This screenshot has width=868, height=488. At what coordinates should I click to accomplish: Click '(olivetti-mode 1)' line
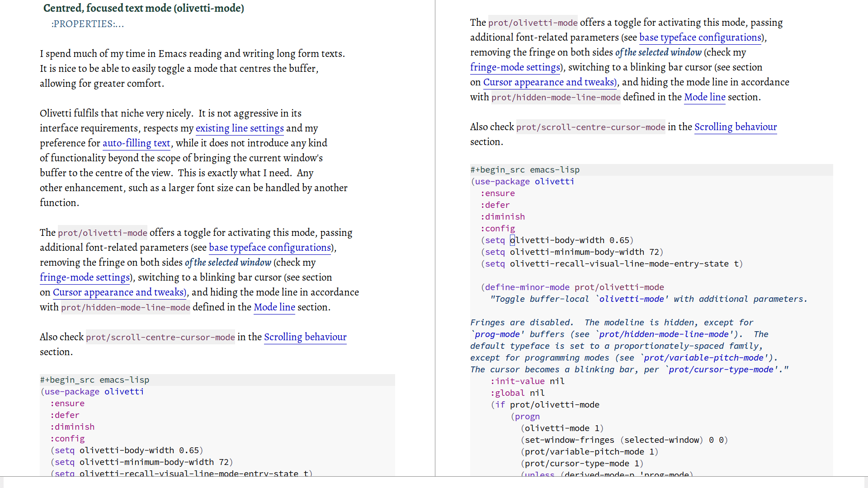coord(562,428)
